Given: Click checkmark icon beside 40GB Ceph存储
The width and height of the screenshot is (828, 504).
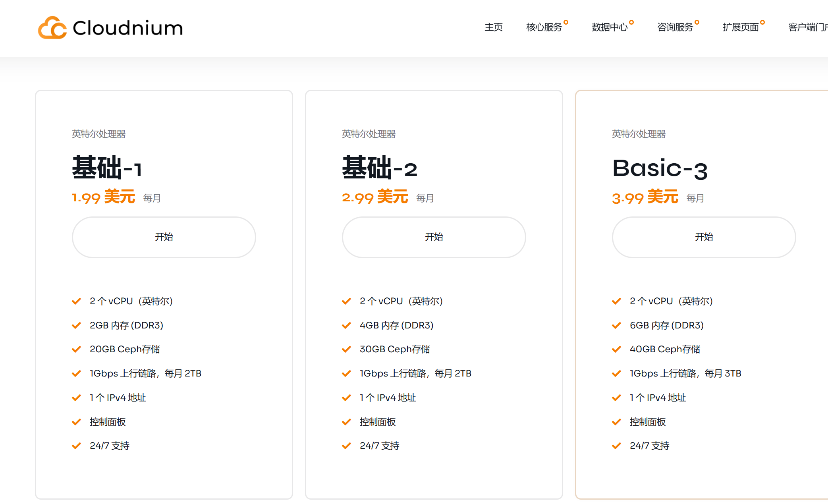Looking at the screenshot, I should (x=616, y=349).
